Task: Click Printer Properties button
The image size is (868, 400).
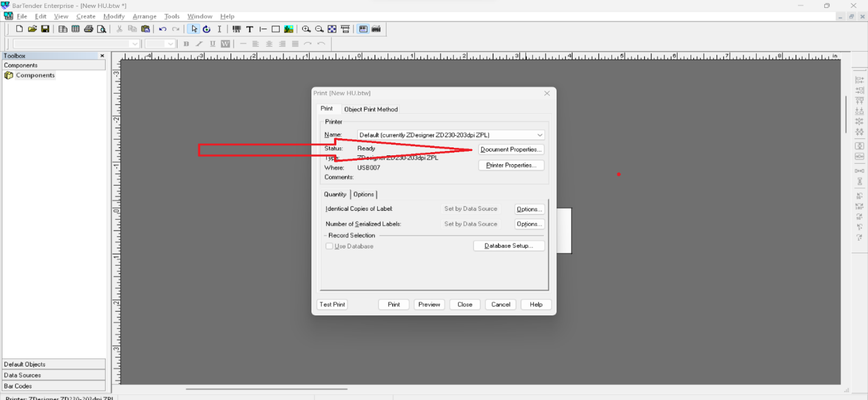Action: point(511,165)
